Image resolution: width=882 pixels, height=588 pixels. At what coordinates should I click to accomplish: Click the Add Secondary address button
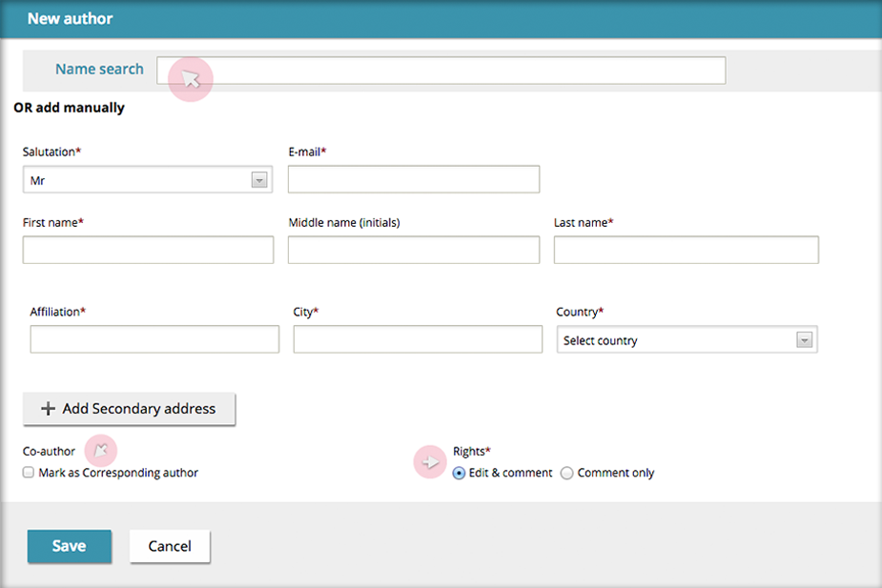pyautogui.click(x=129, y=409)
